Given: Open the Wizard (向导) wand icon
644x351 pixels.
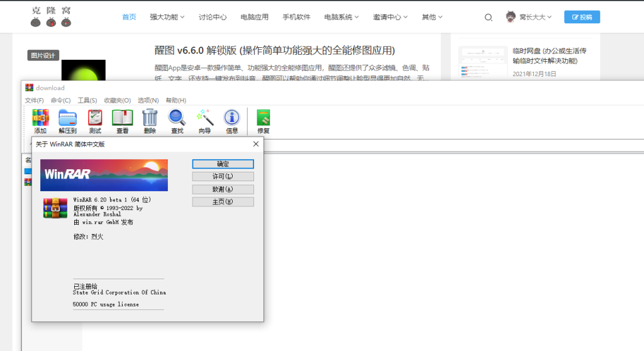Looking at the screenshot, I should [x=204, y=121].
